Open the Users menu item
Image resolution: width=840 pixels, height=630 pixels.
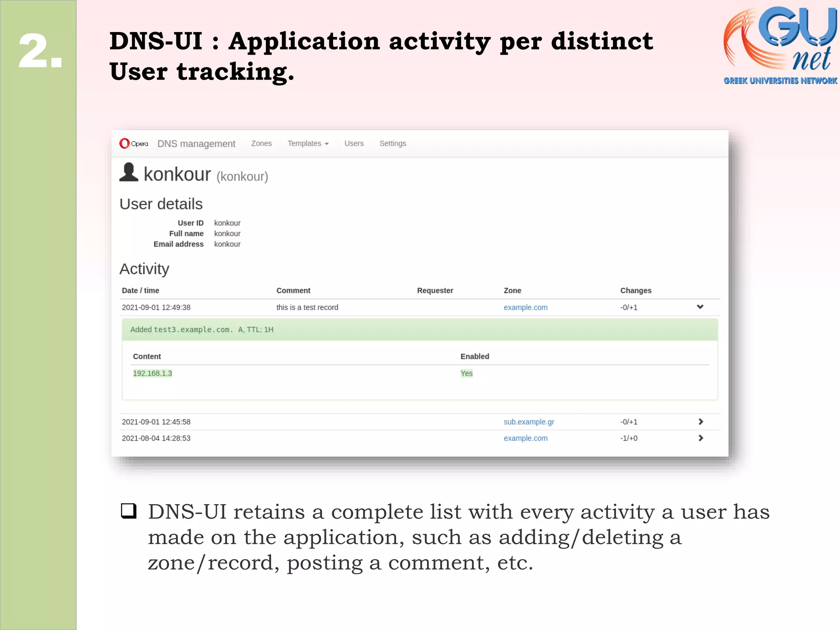point(354,144)
